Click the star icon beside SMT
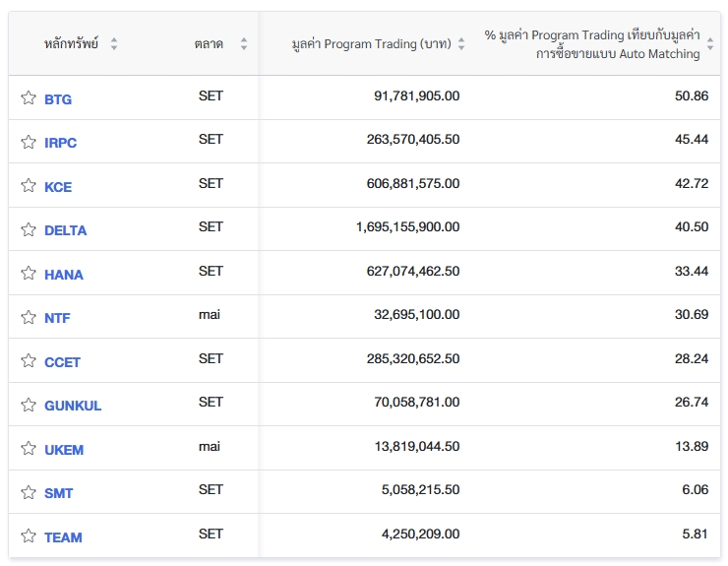The height and width of the screenshot is (566, 728). click(29, 492)
